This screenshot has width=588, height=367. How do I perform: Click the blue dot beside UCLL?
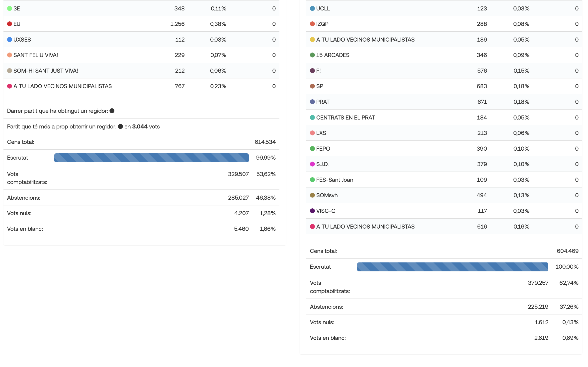click(x=312, y=8)
